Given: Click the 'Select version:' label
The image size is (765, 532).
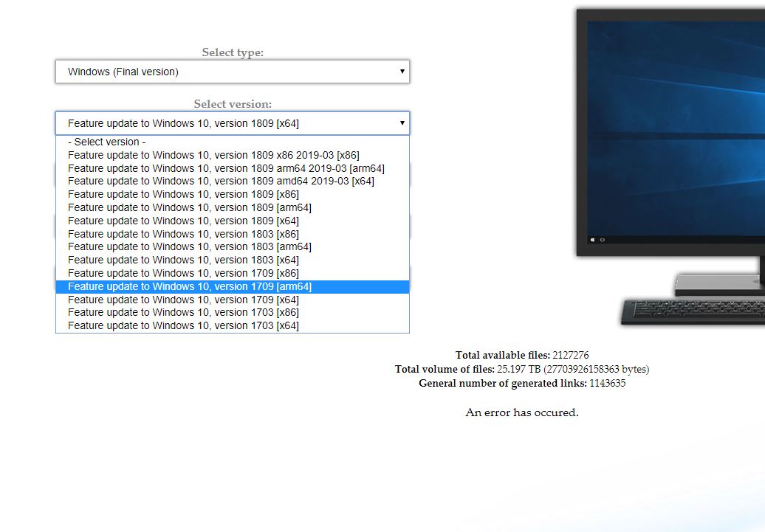Looking at the screenshot, I should [233, 104].
